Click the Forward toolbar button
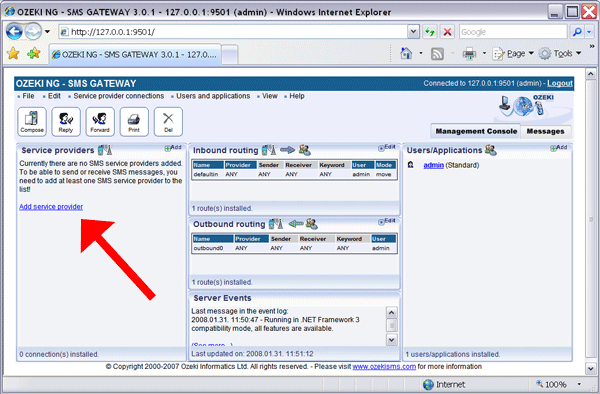The height and width of the screenshot is (394, 600). 100,122
